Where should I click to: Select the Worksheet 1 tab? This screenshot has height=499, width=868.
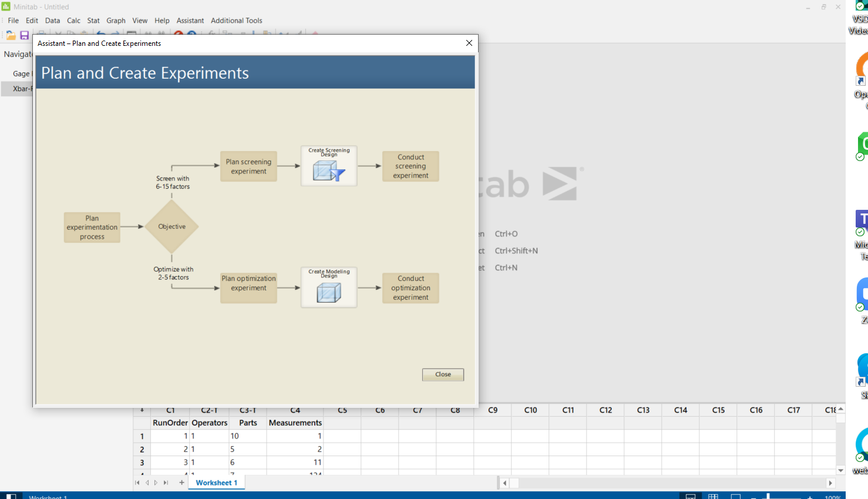click(216, 483)
